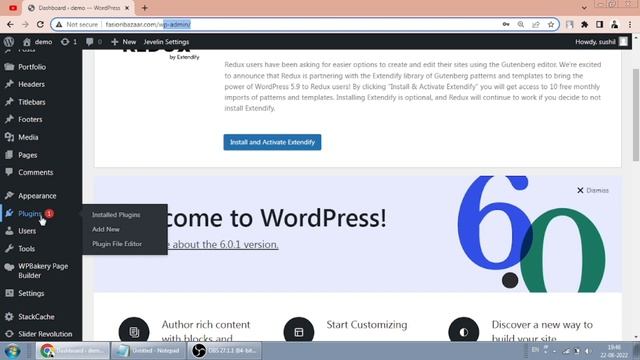Bookmark the page with star icon

pos(551,24)
